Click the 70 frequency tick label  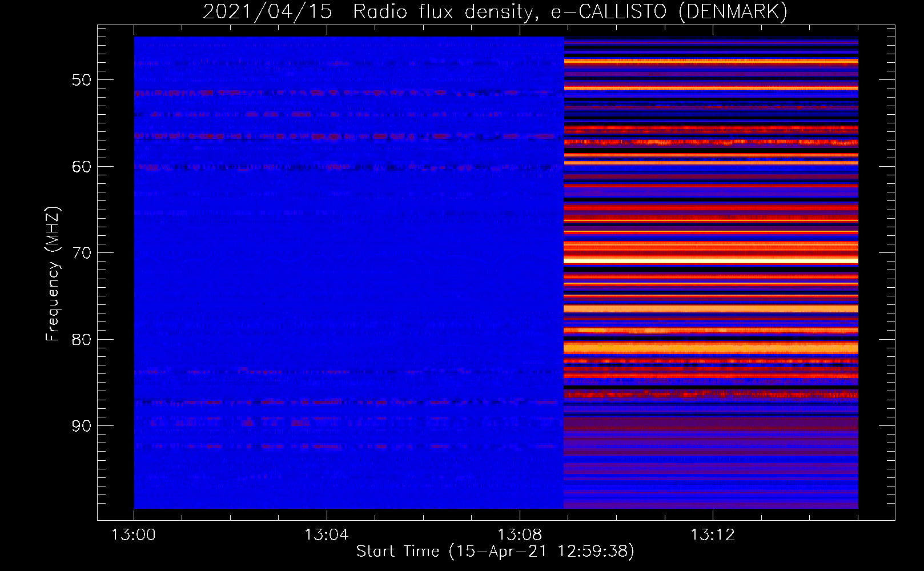click(x=82, y=253)
